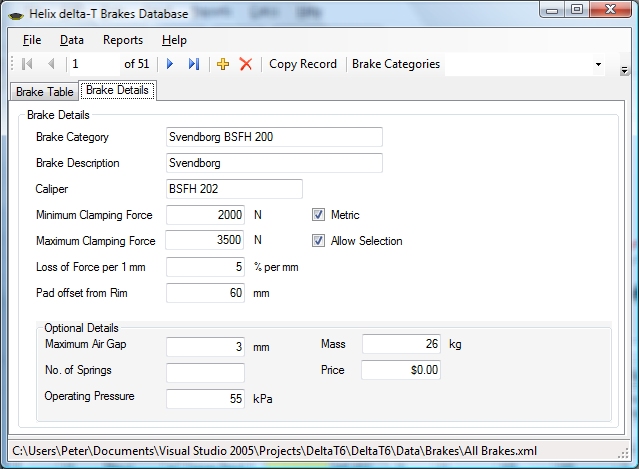Jump to the last record
Image resolution: width=639 pixels, height=469 pixels.
click(x=194, y=64)
